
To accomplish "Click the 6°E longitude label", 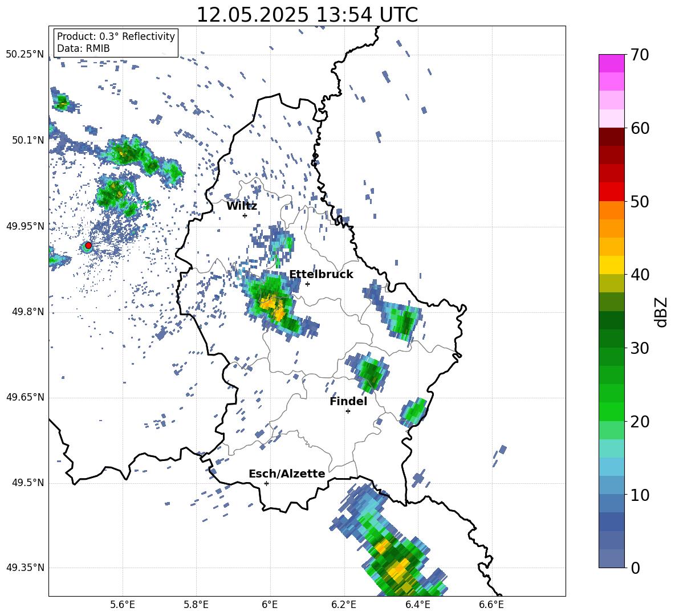I will [x=270, y=605].
